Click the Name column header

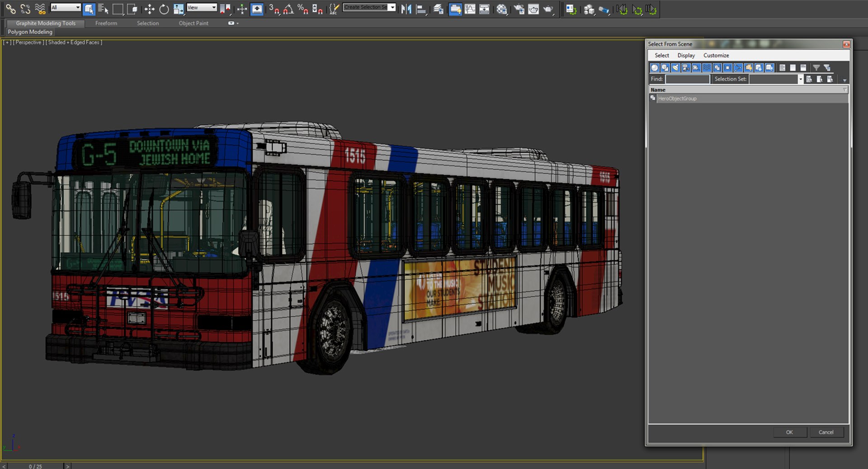(748, 90)
